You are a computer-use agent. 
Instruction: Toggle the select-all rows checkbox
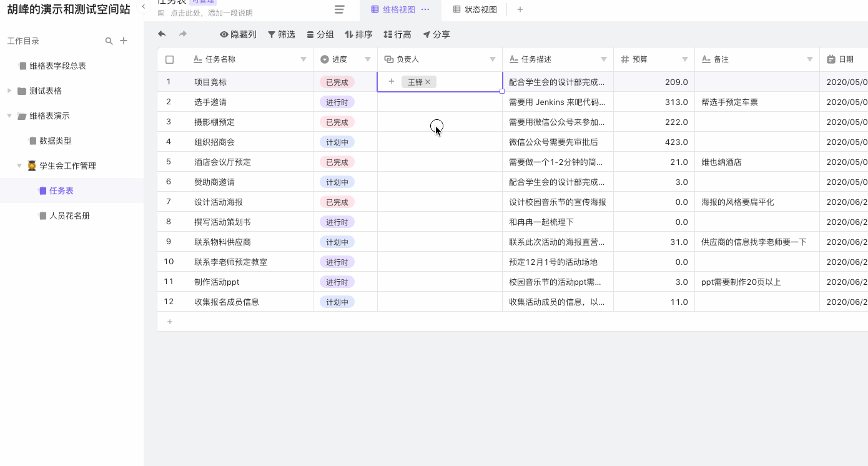169,59
